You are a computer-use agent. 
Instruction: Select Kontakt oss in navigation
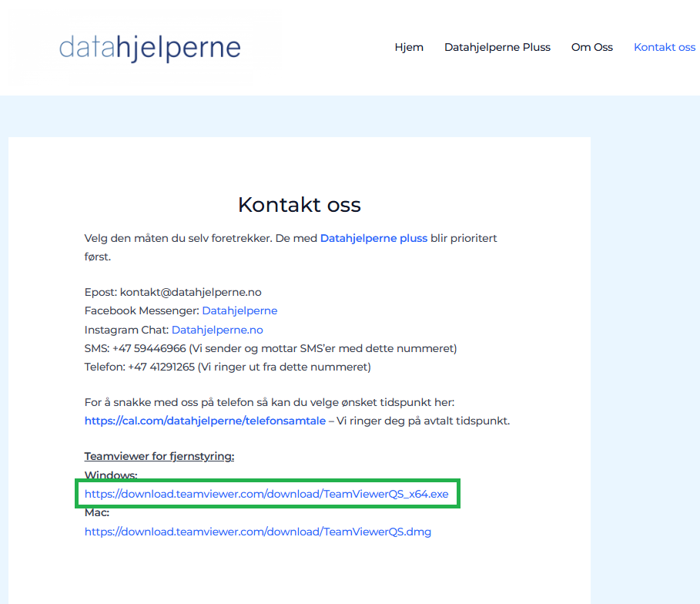point(665,47)
